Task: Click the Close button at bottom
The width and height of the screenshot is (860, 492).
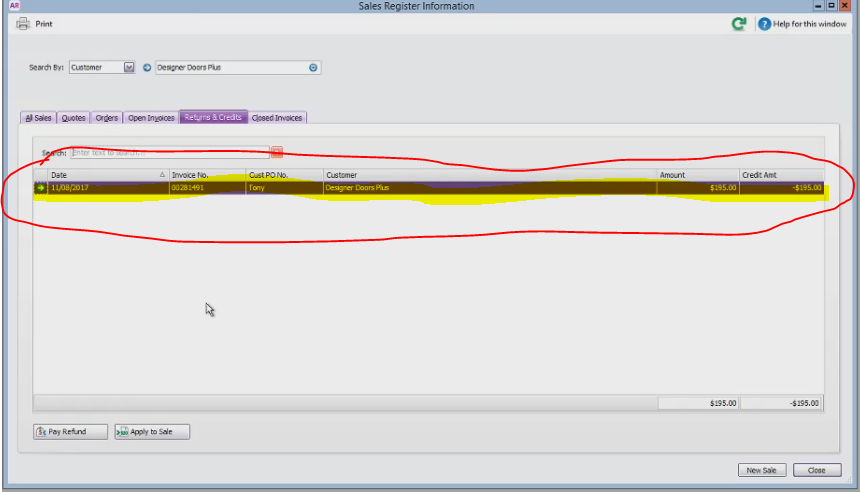Action: click(x=817, y=470)
